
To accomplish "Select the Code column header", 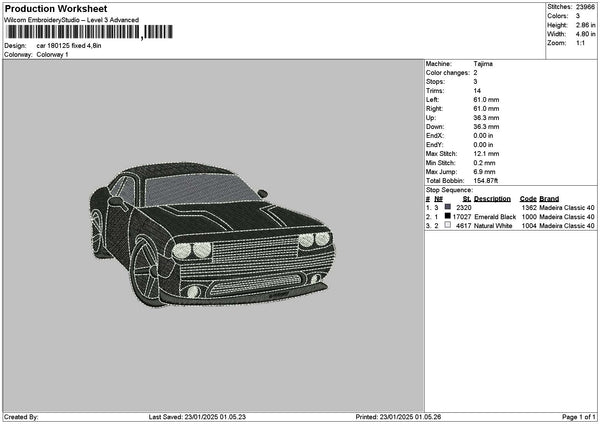I will point(528,198).
